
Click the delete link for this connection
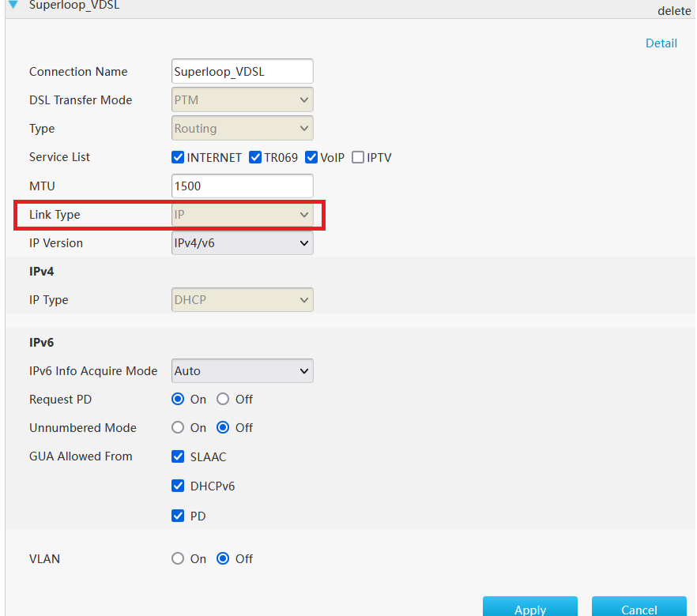coord(674,11)
